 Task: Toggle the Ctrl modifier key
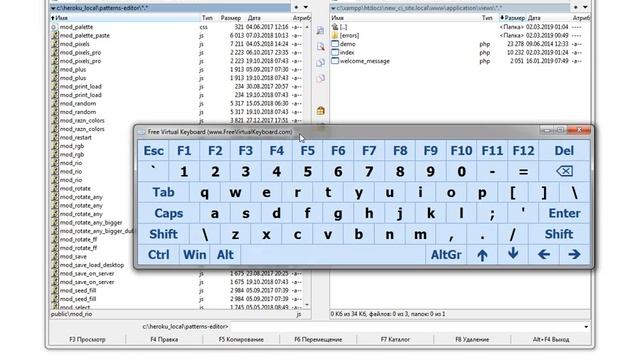(158, 255)
